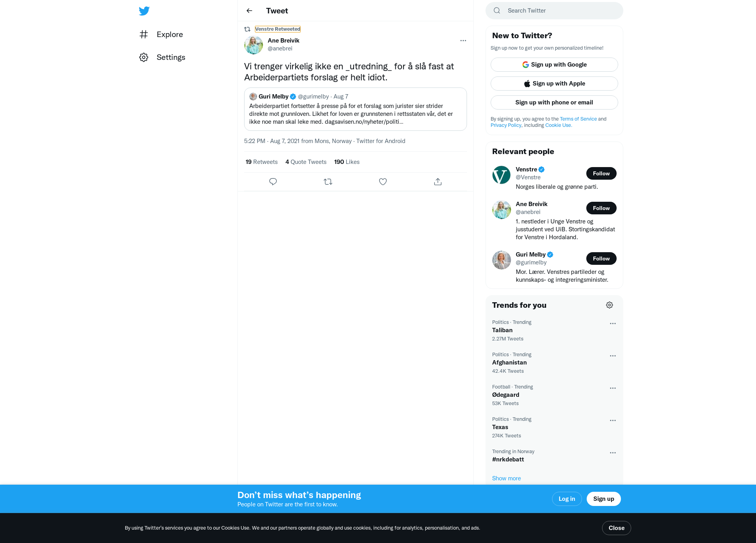The width and height of the screenshot is (756, 543).
Task: Click the share icon under the tweet
Action: [438, 182]
